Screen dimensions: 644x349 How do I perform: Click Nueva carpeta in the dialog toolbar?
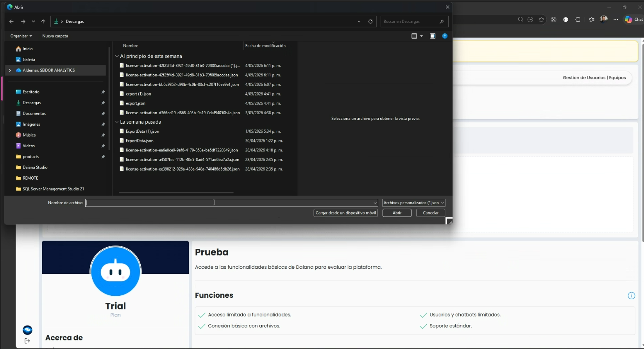point(55,36)
